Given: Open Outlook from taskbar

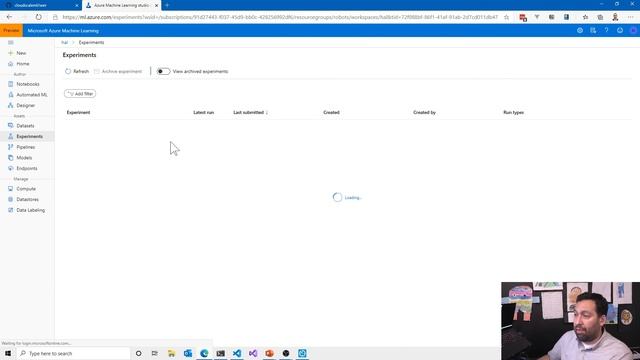Looking at the screenshot, I should pos(188,353).
